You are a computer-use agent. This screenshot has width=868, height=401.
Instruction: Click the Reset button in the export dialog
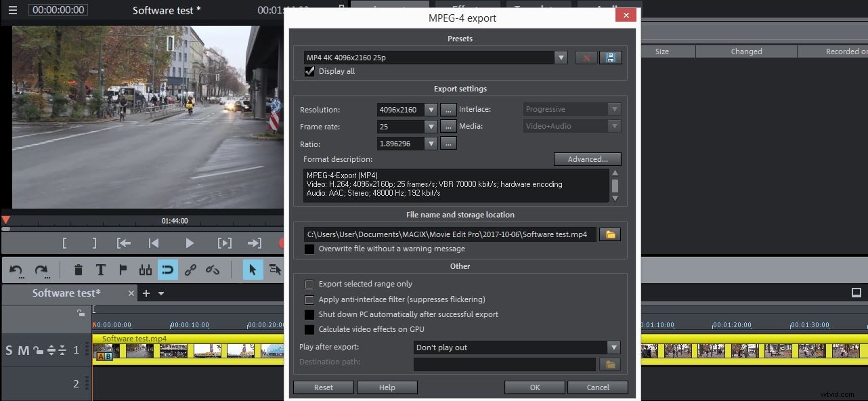tap(323, 387)
